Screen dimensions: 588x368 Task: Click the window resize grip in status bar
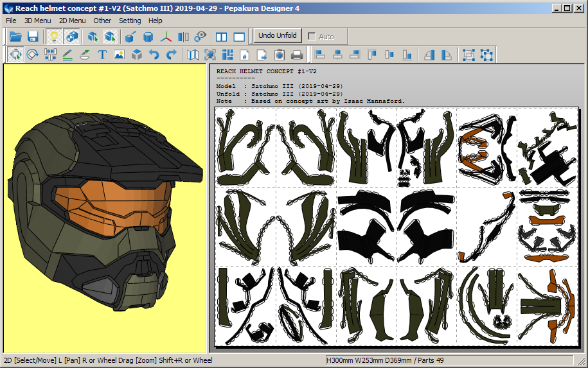point(581,361)
